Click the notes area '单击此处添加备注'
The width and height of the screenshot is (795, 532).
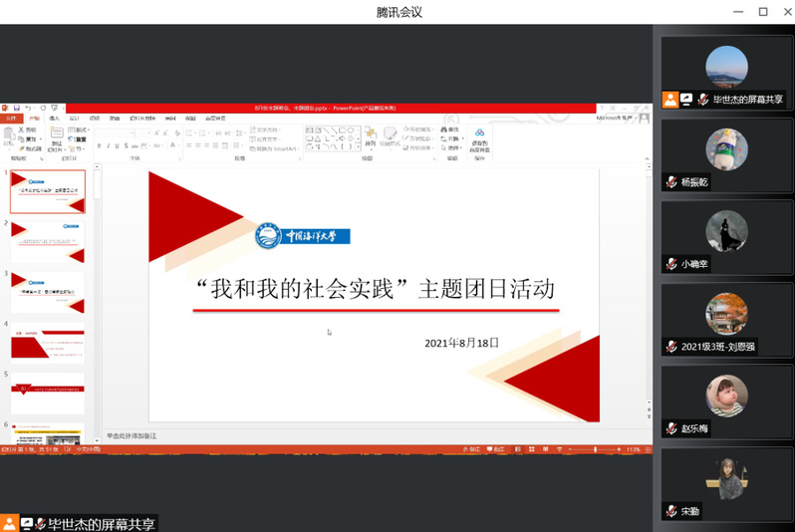(132, 436)
